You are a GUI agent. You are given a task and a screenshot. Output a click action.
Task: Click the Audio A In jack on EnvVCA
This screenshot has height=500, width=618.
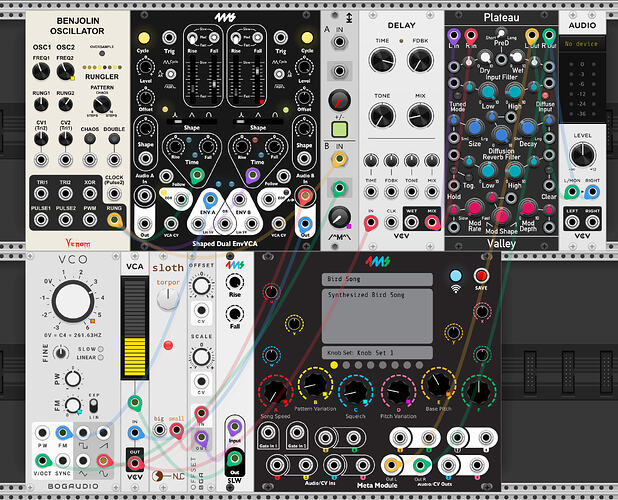[144, 195]
